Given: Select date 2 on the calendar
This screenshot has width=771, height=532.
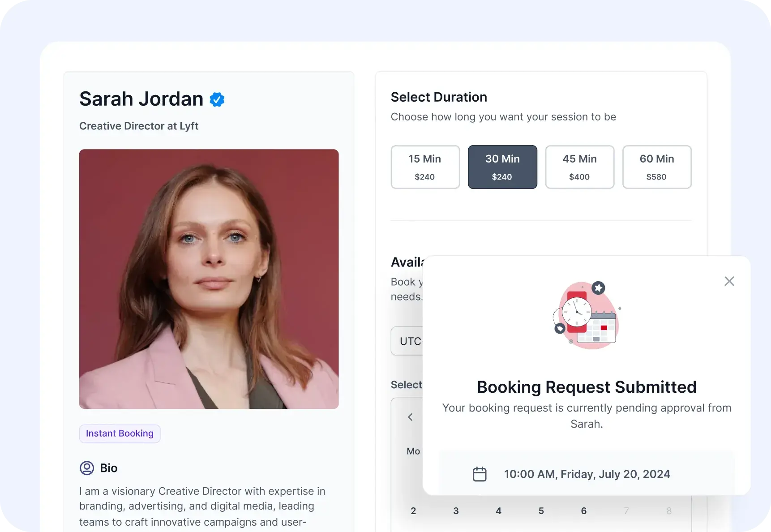Looking at the screenshot, I should pos(413,511).
